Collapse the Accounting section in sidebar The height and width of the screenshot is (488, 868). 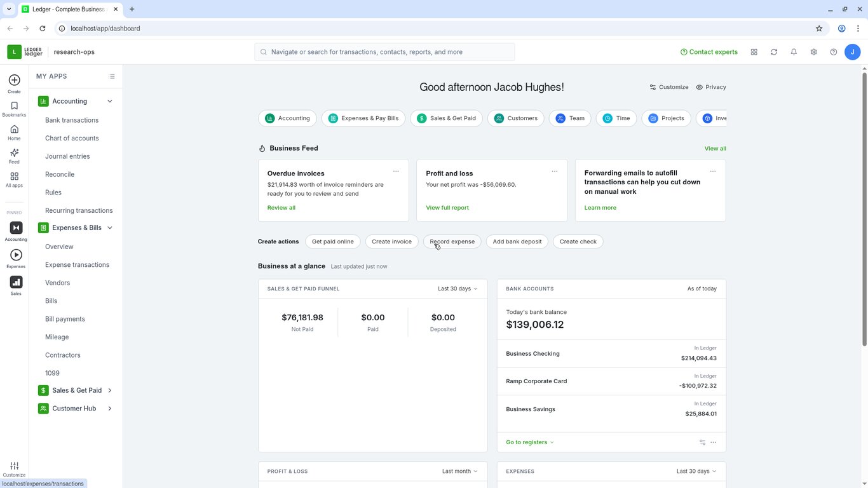coord(110,101)
